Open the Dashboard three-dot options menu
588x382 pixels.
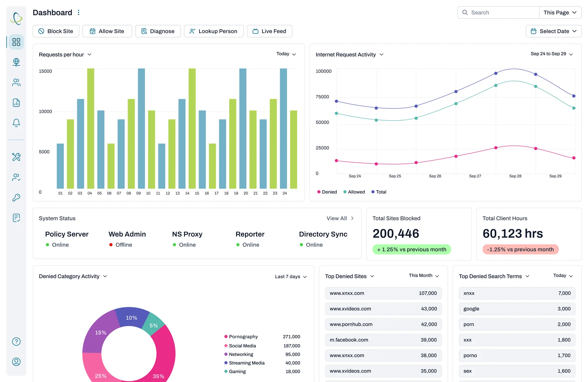[78, 12]
